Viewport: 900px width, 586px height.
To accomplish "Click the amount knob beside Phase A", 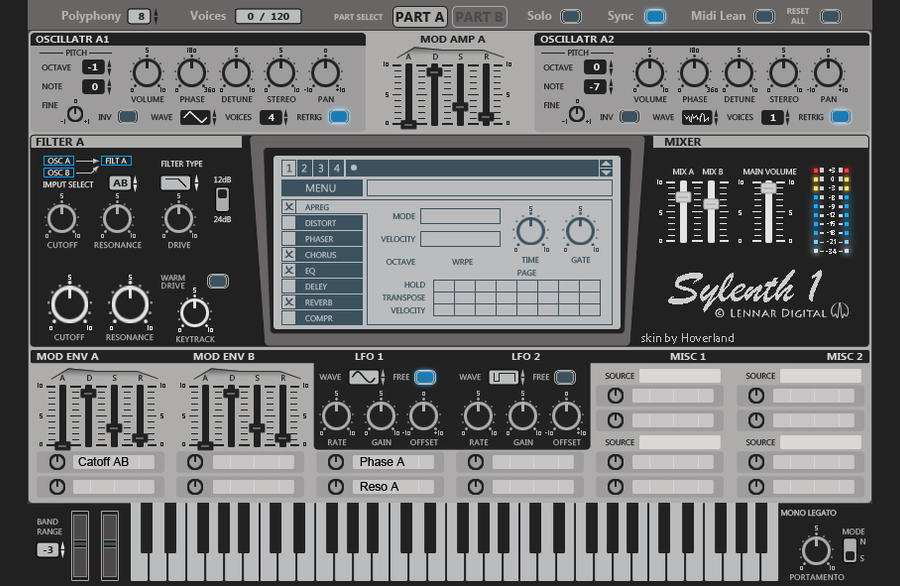I will pos(336,462).
